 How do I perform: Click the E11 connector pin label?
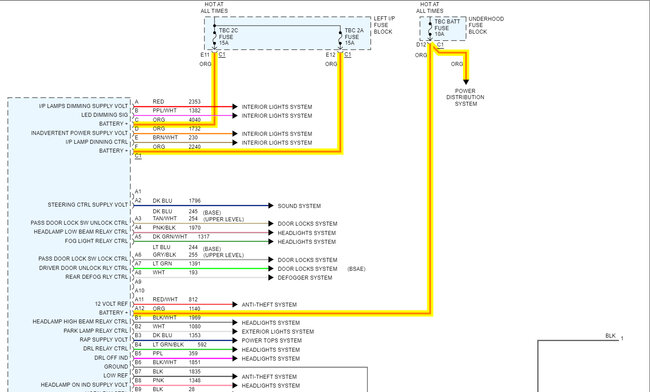[x=205, y=55]
